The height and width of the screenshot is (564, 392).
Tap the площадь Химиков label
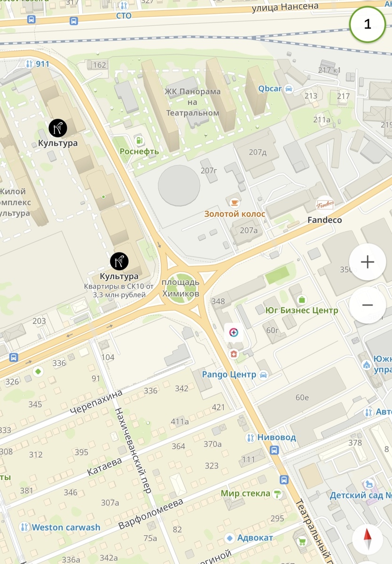180,288
